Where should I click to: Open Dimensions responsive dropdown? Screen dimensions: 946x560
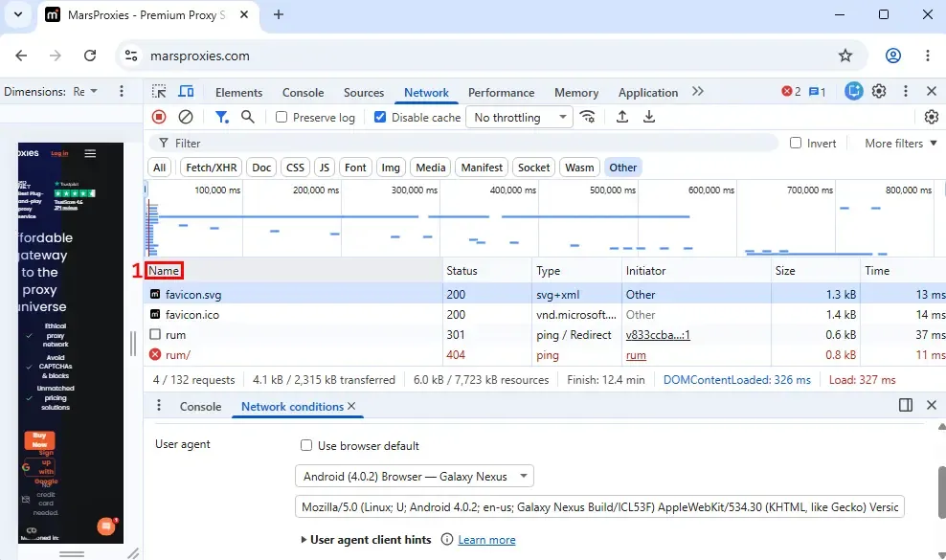pyautogui.click(x=85, y=91)
